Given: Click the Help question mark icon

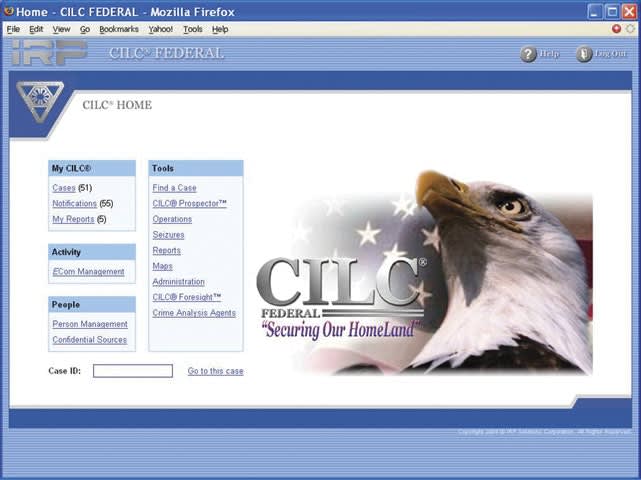Looking at the screenshot, I should coord(528,54).
